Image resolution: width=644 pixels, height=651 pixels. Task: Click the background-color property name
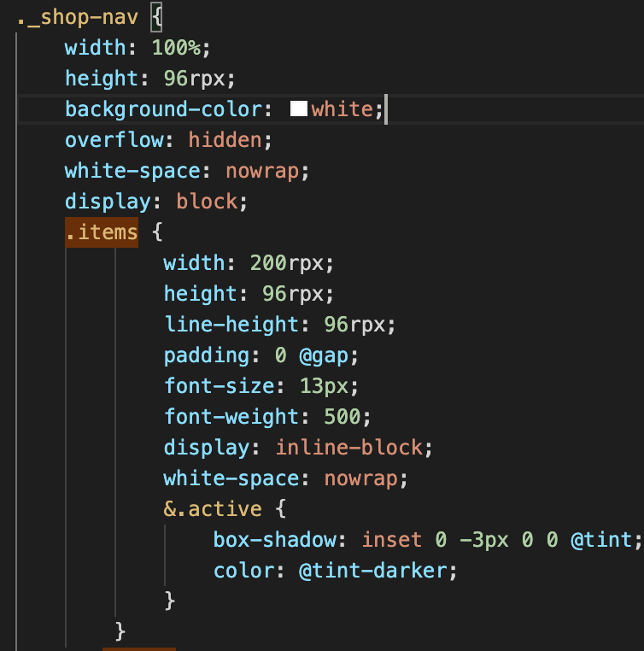coord(163,109)
